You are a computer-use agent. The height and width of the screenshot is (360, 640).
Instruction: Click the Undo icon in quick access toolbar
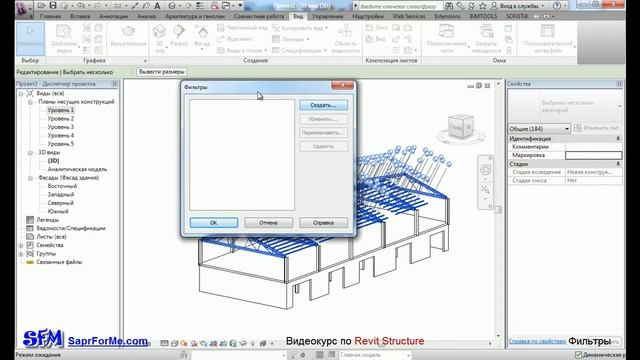click(81, 6)
